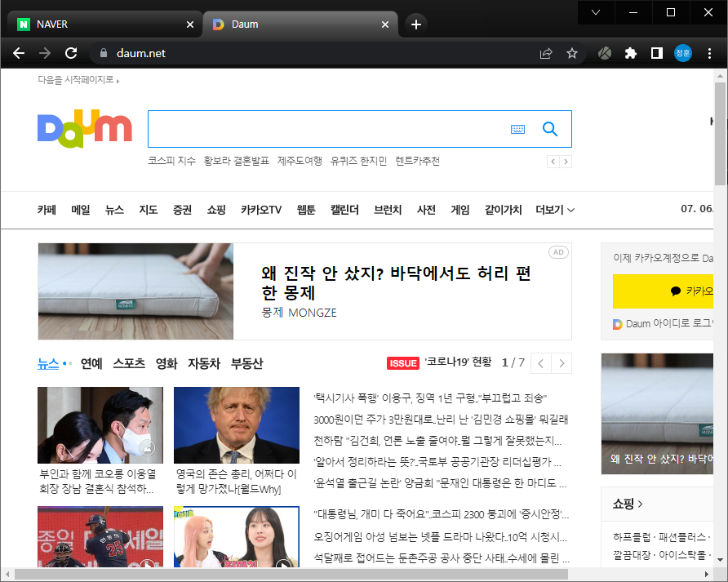Open 웹툰 in the service menu
This screenshot has height=582, width=728.
click(306, 210)
